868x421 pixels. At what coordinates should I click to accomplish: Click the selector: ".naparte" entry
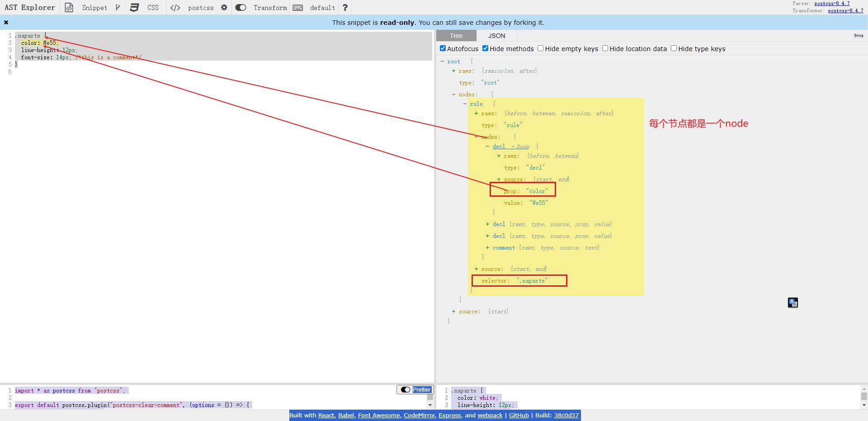click(x=514, y=281)
